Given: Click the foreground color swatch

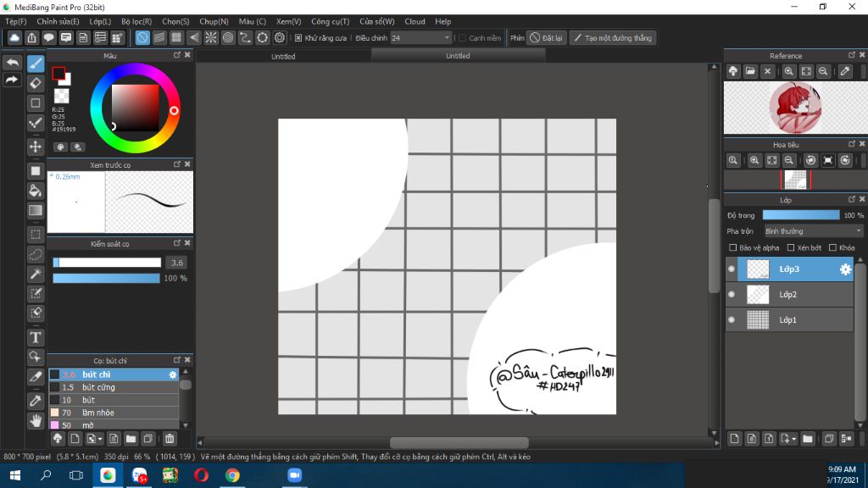Looking at the screenshot, I should point(58,73).
